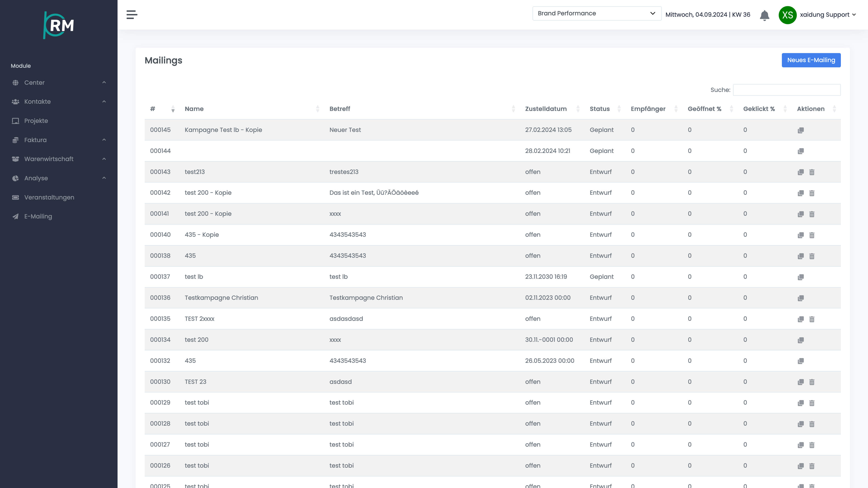Open Faktura in the sidebar
This screenshot has height=488, width=868.
pos(35,140)
